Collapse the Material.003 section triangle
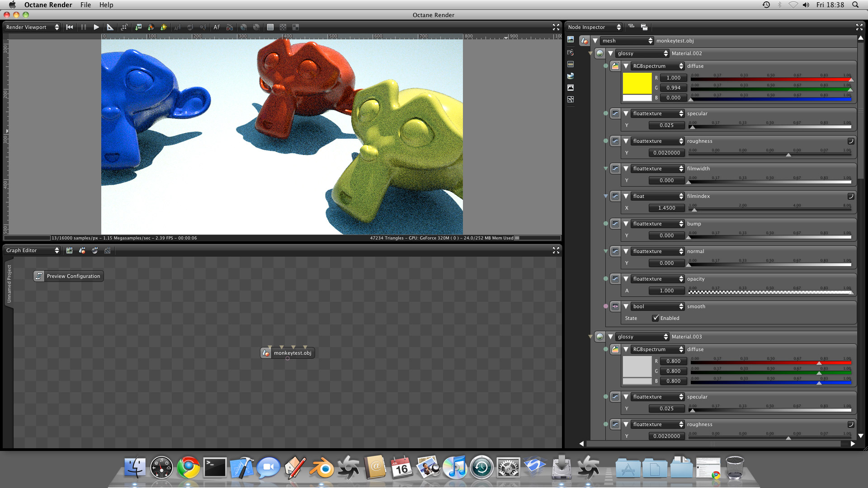Image resolution: width=868 pixels, height=488 pixels. coord(611,337)
